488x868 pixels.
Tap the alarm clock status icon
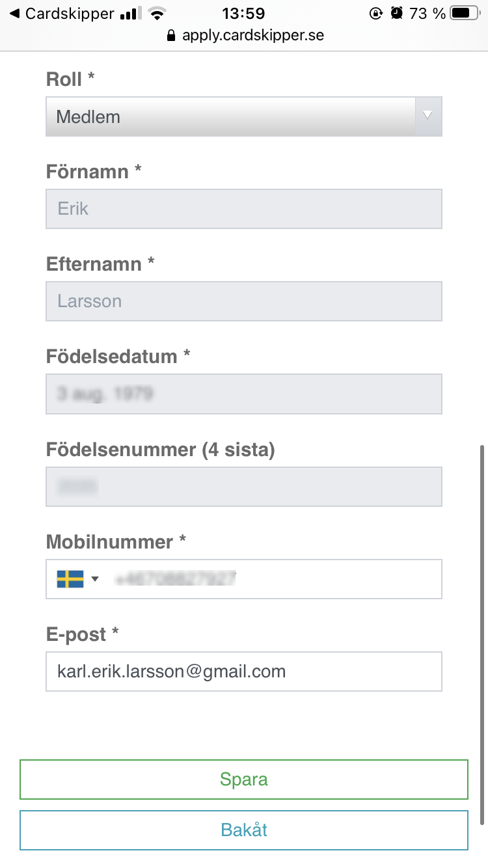point(396,14)
